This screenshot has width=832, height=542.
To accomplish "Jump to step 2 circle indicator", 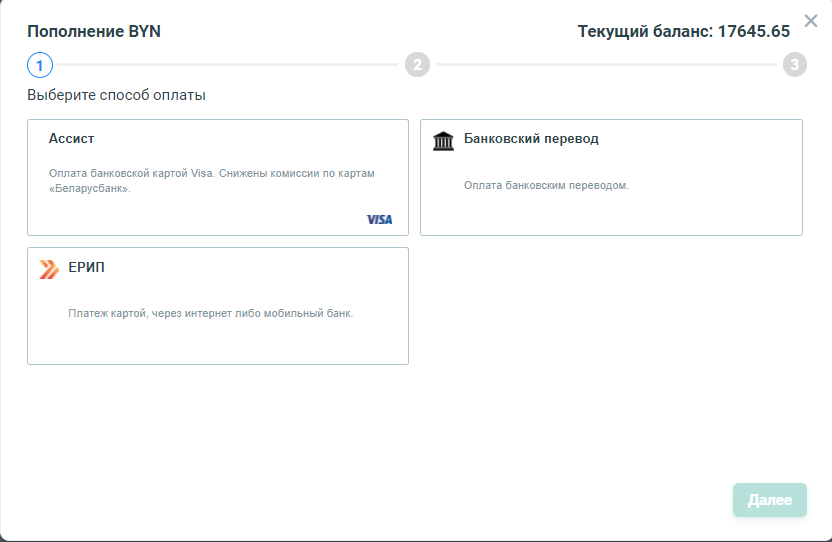I will point(418,65).
